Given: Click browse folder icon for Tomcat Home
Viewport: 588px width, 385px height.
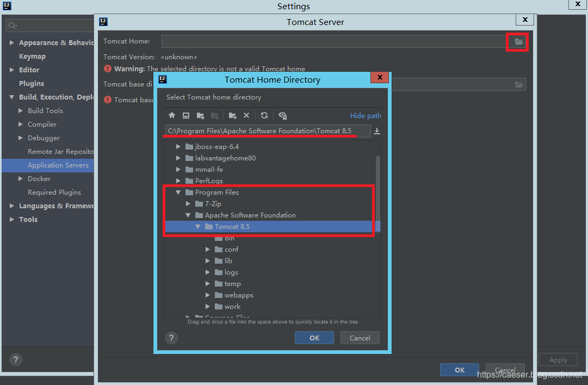Looking at the screenshot, I should [x=518, y=42].
